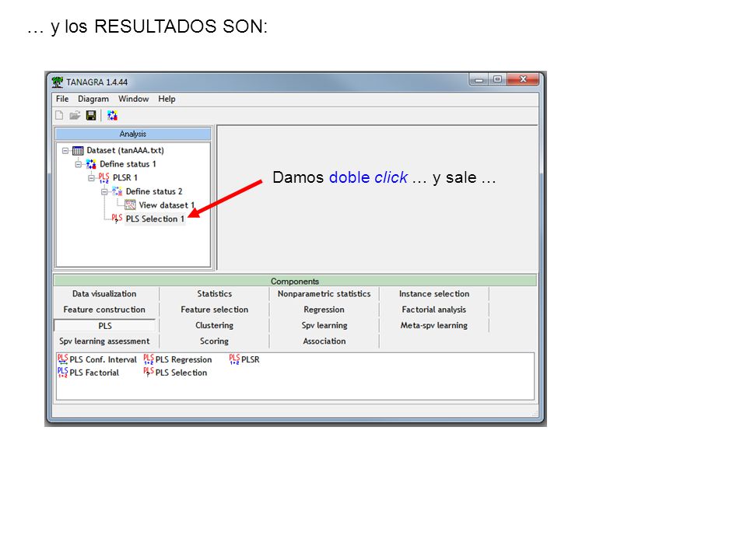Click the PLS Factorial component label
747x560 pixels.
coord(94,373)
